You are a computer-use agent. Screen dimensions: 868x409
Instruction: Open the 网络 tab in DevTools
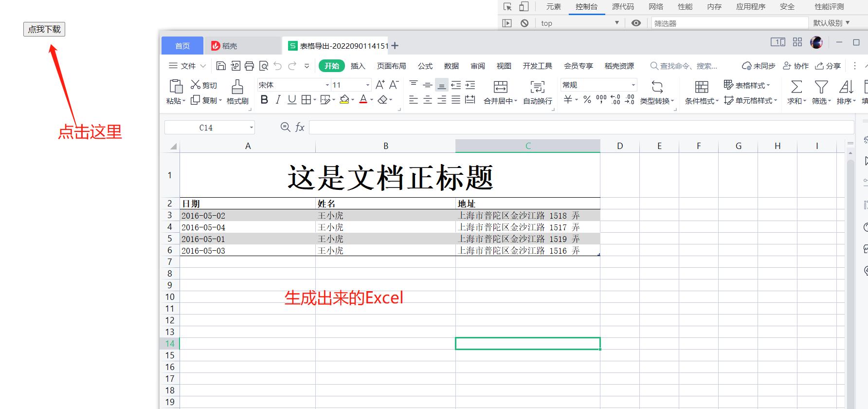coord(656,7)
